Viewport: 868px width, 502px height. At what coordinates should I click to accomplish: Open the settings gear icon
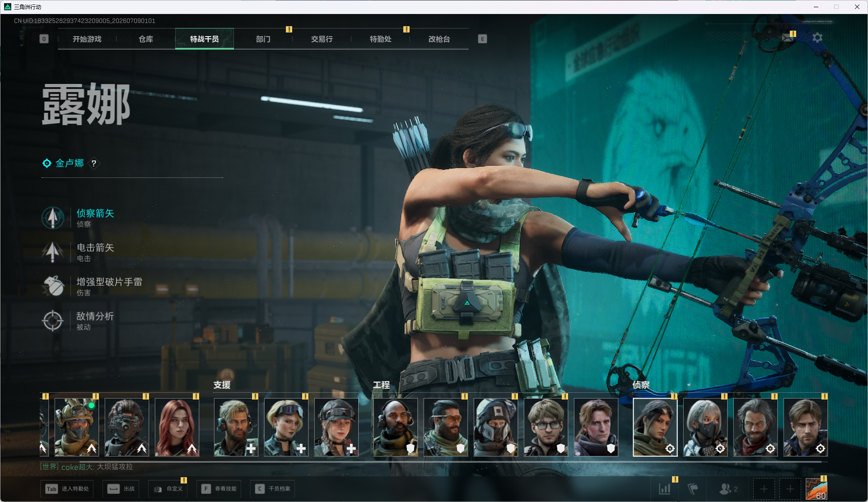click(x=817, y=37)
